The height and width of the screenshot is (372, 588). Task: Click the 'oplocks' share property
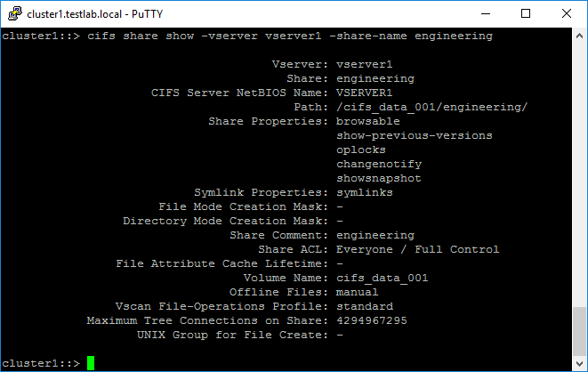[x=360, y=150]
